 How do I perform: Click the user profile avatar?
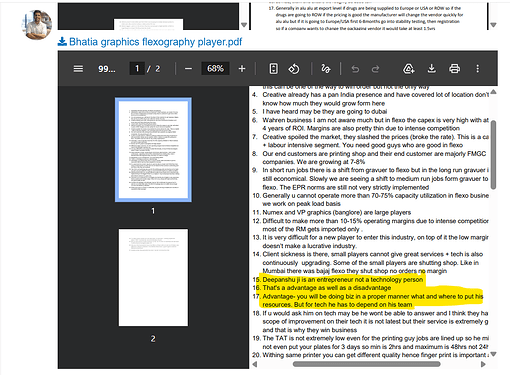tap(37, 25)
